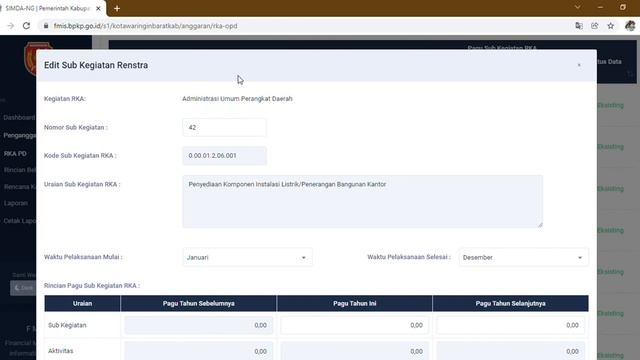The width and height of the screenshot is (640, 360).
Task: Click Aktivitas Pagu Tahun Sebelumnya field
Action: tap(198, 351)
